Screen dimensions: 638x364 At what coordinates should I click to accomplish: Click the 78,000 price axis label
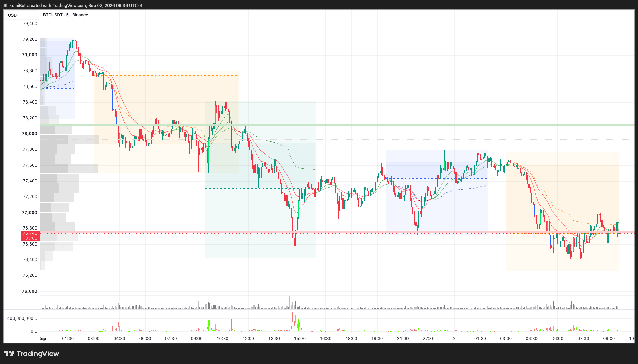click(x=30, y=134)
